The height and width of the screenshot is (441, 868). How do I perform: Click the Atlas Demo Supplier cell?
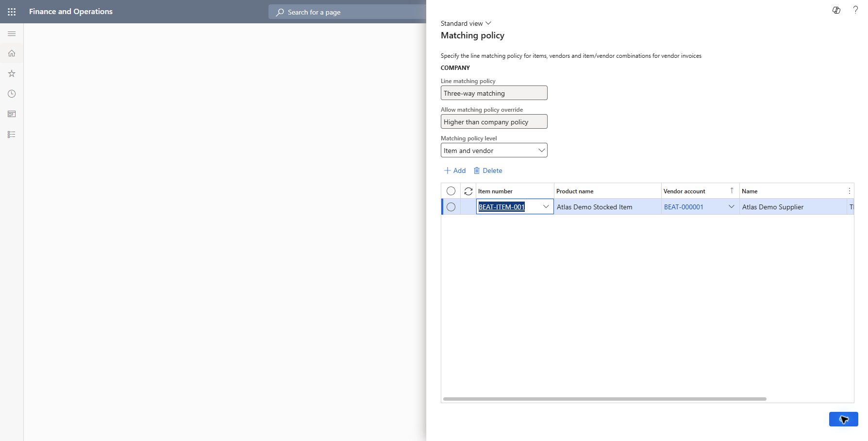coord(793,207)
